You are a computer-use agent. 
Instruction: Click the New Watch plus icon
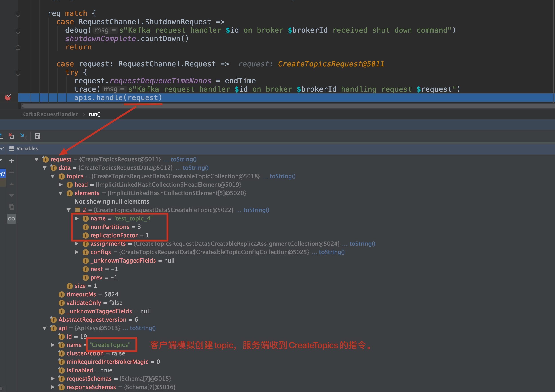pos(11,161)
